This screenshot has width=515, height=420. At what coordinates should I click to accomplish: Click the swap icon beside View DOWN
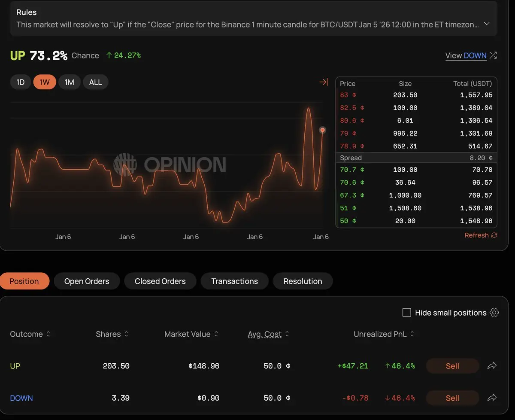[x=493, y=55]
